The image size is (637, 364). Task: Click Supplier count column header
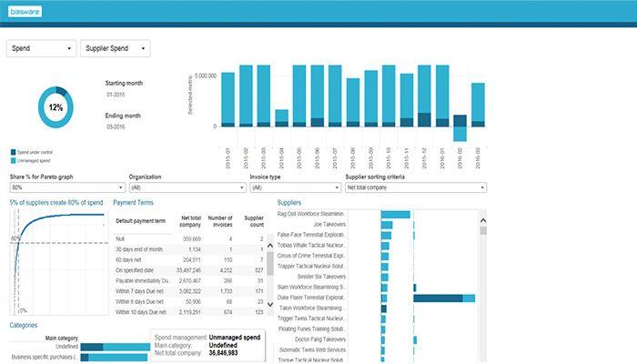click(254, 221)
